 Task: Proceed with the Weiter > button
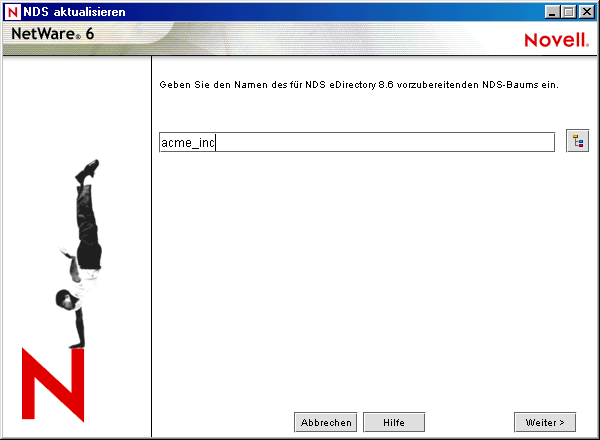point(545,422)
